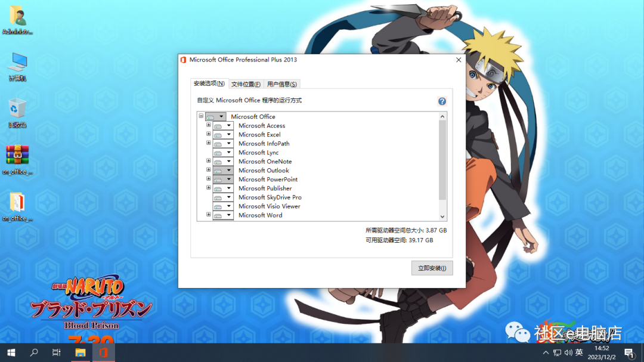Click the feature list scroll up arrow

click(x=442, y=117)
